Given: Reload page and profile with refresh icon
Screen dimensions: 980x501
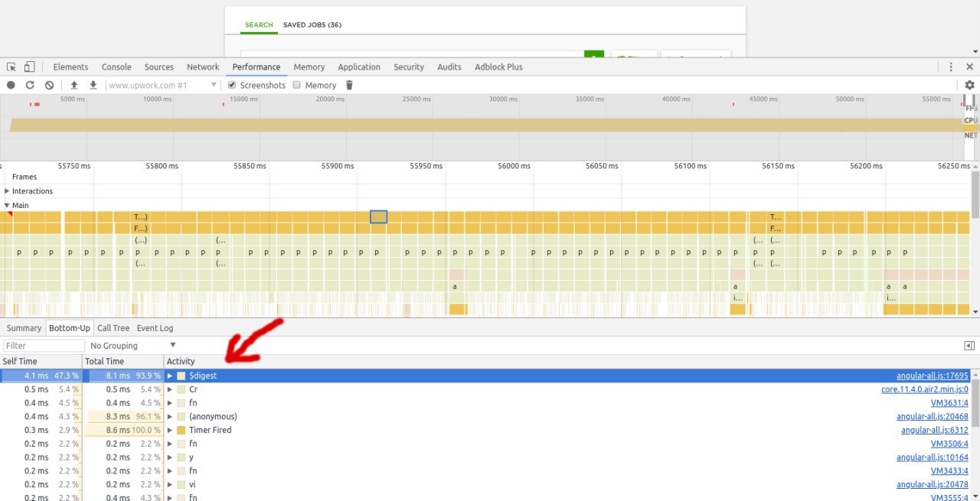Looking at the screenshot, I should pos(30,85).
